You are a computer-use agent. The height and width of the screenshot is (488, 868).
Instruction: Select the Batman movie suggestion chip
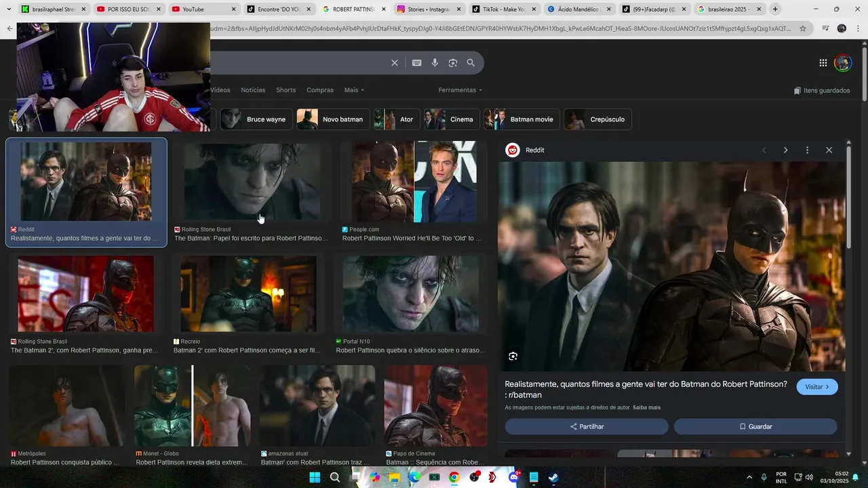[x=522, y=119]
